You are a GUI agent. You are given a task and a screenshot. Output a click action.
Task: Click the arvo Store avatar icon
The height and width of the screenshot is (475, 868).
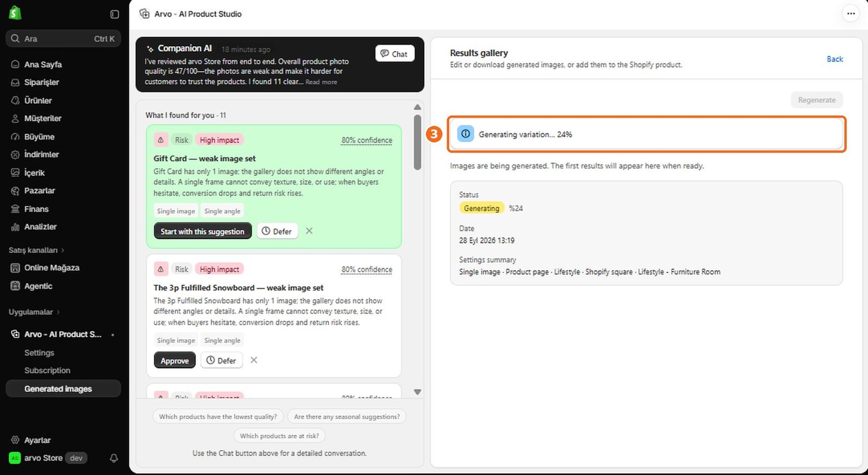pos(15,458)
